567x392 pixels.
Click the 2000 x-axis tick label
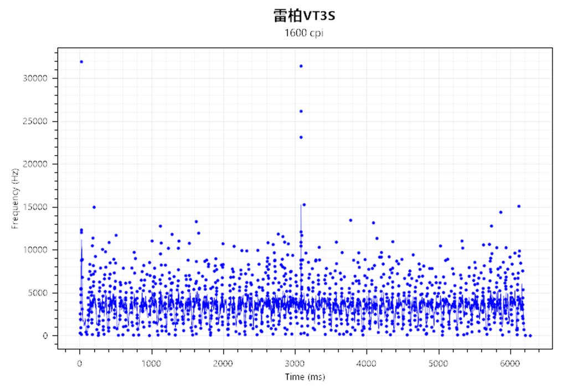click(223, 363)
